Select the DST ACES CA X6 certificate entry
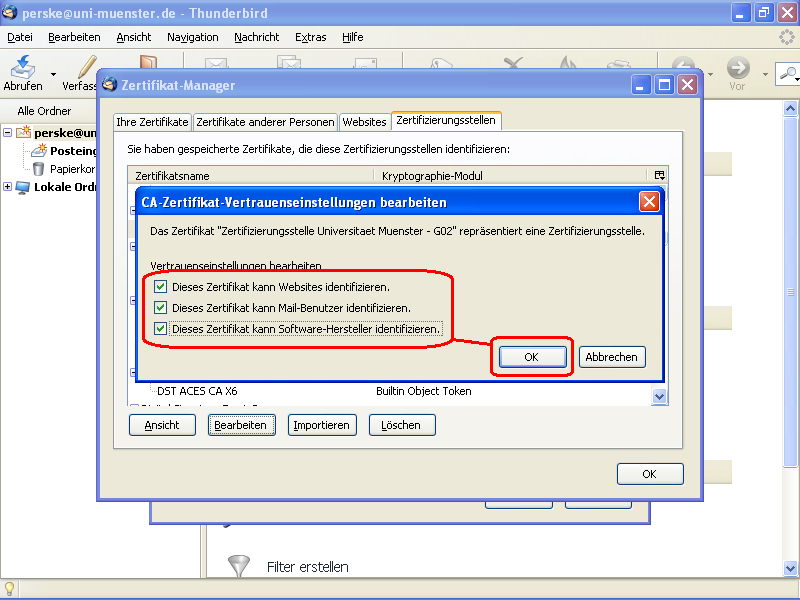The width and height of the screenshot is (800, 600). coord(196,391)
